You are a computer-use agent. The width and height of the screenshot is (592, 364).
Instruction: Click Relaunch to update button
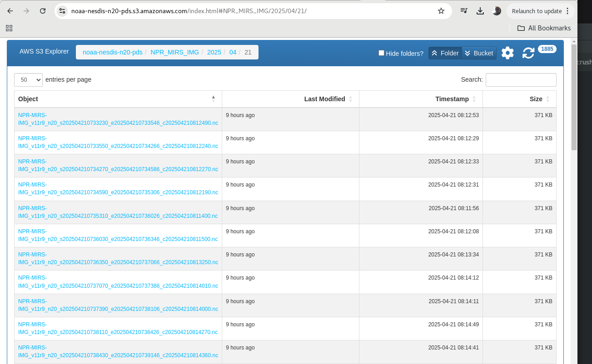pyautogui.click(x=537, y=11)
